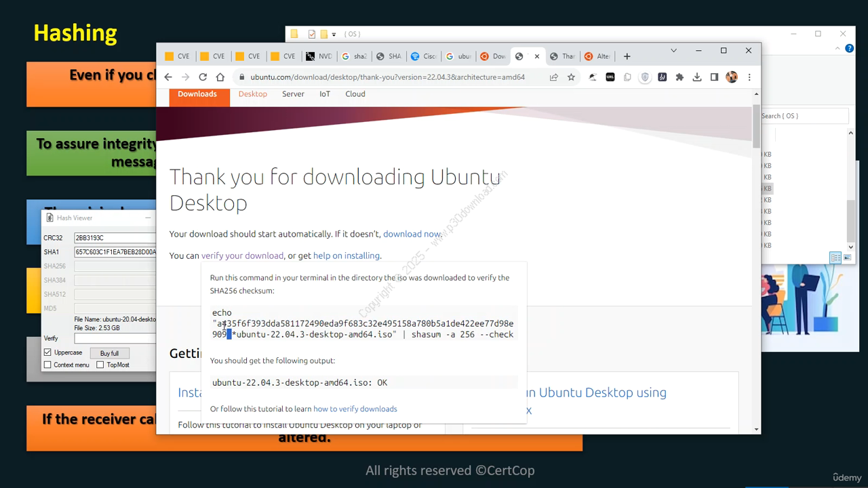868x488 pixels.
Task: Click the File Explorer scrollbar down arrow
Action: coord(851,247)
